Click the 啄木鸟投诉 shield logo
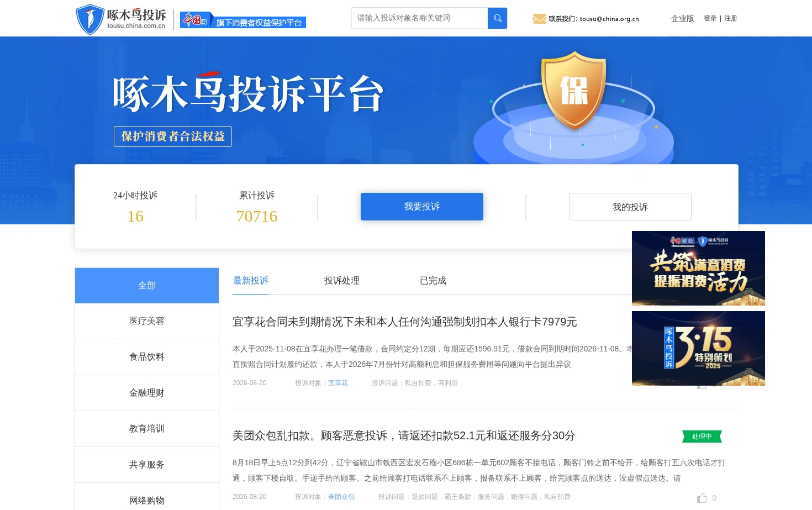This screenshot has height=510, width=812. coord(121,19)
